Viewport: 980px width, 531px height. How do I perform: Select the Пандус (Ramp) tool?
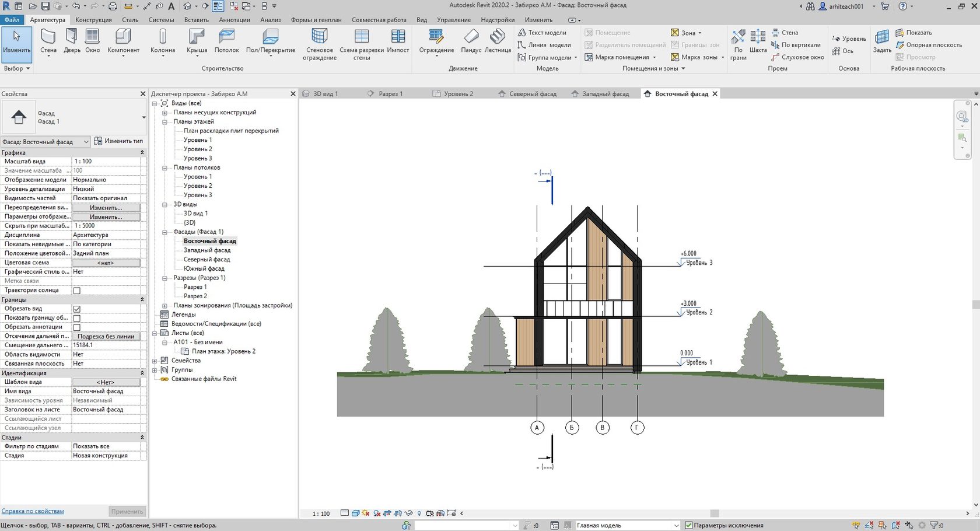(471, 41)
